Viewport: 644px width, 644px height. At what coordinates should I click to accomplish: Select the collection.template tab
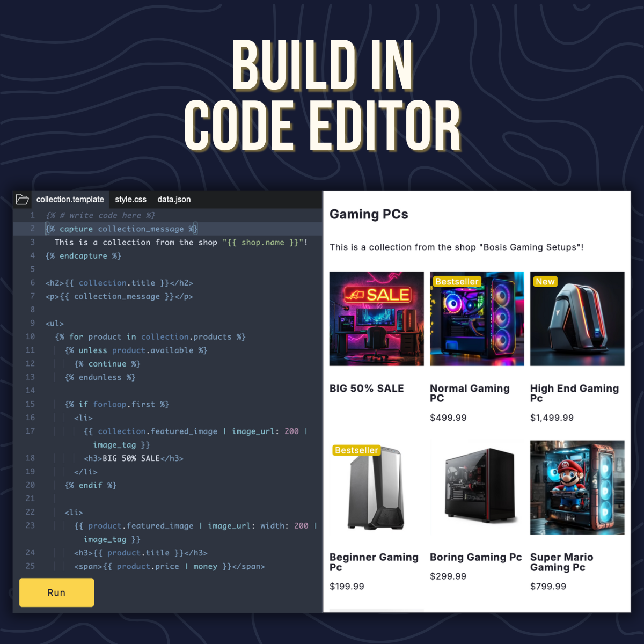click(x=70, y=199)
